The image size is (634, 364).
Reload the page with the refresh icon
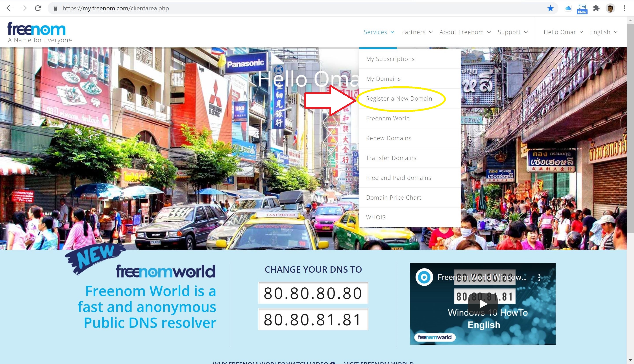tap(38, 8)
